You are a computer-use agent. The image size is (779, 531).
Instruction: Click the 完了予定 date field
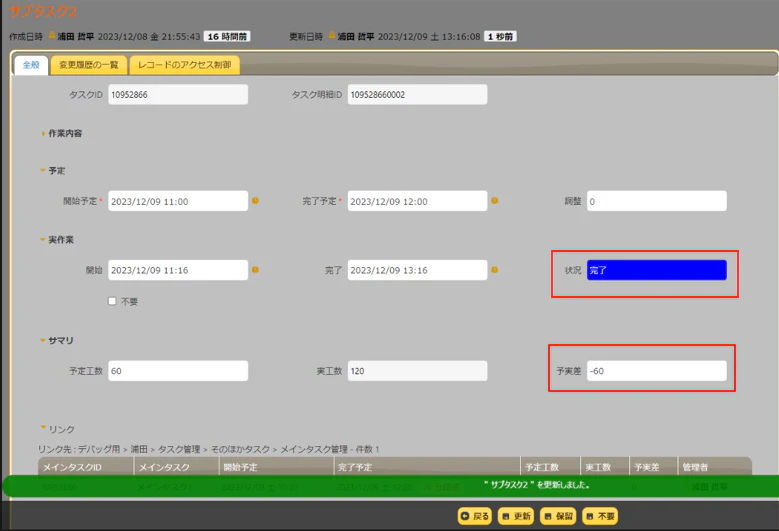point(417,201)
